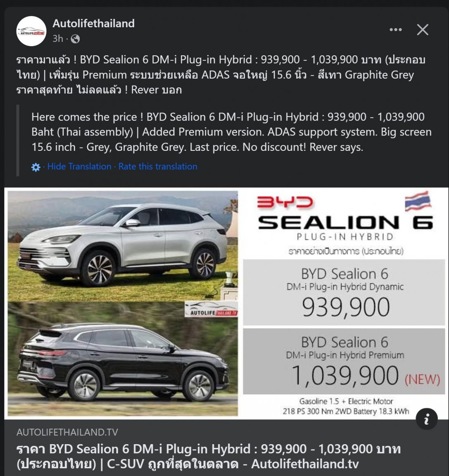The width and height of the screenshot is (449, 476).
Task: Click the Autolife watermark logo on photo
Action: pyautogui.click(x=211, y=309)
